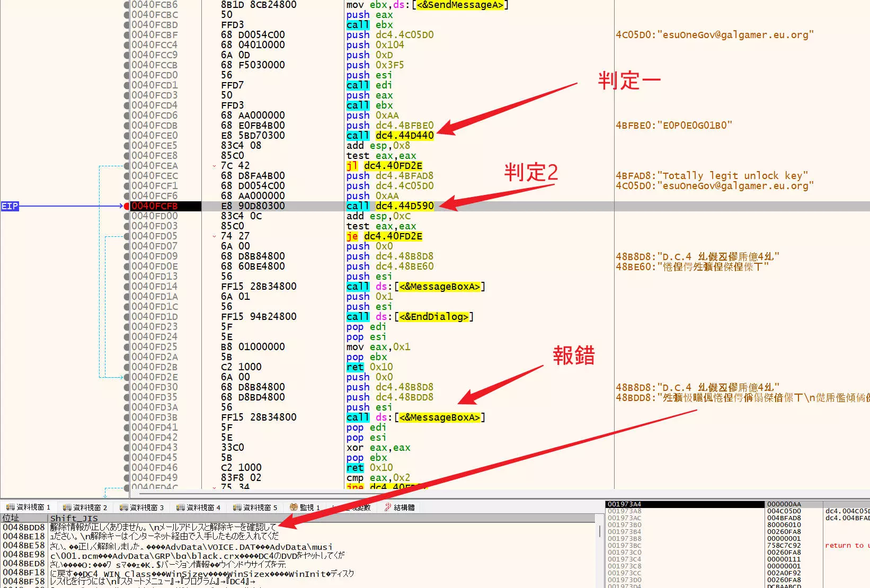Image resolution: width=870 pixels, height=588 pixels.
Task: Click the gray bullet beside address 0040FCE0
Action: pyautogui.click(x=127, y=136)
